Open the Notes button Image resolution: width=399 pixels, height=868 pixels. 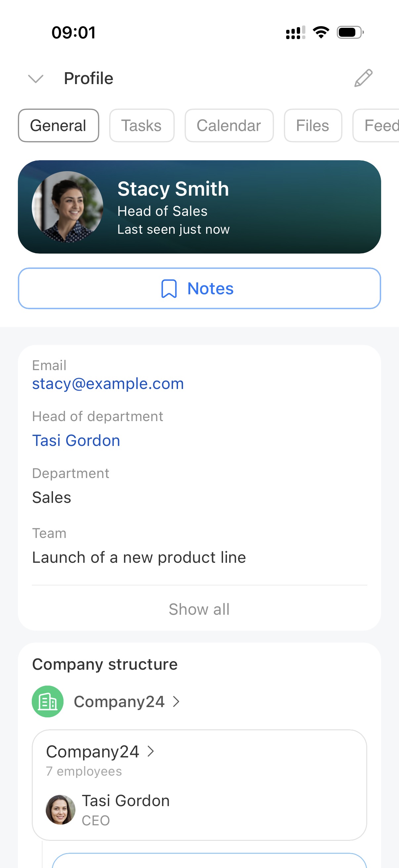199,288
